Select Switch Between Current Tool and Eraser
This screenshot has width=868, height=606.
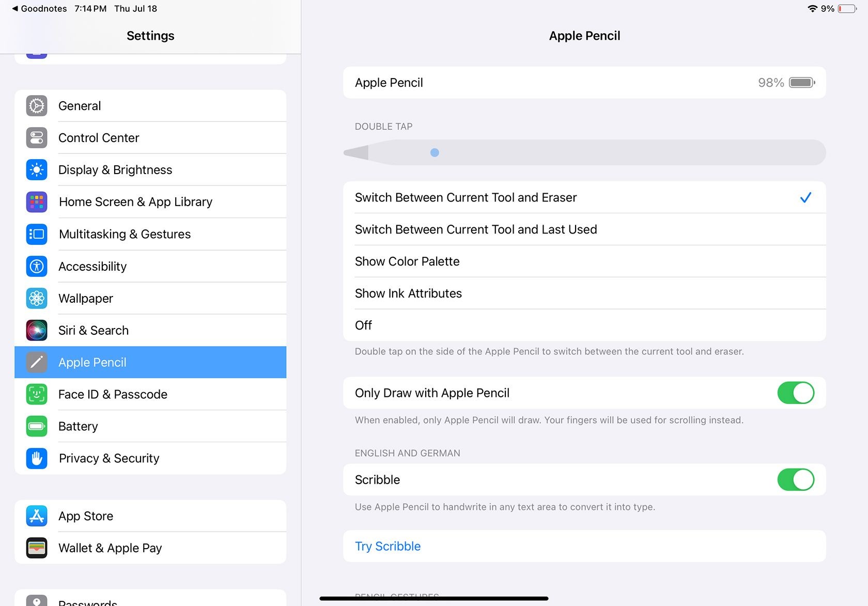pyautogui.click(x=584, y=197)
